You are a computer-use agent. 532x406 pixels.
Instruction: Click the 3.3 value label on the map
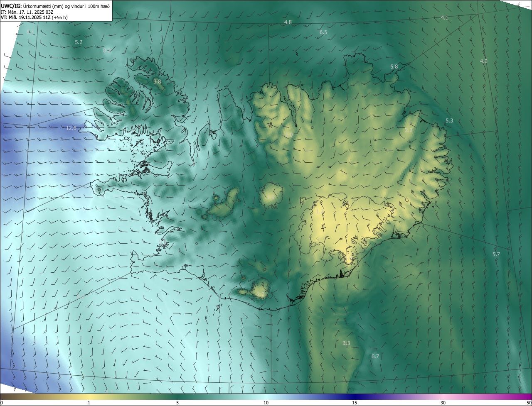point(346,343)
